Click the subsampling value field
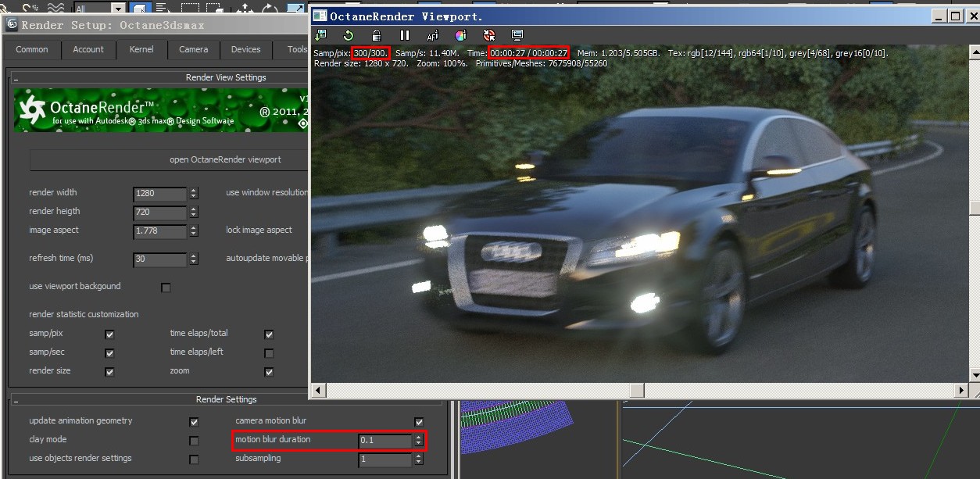 [x=384, y=459]
